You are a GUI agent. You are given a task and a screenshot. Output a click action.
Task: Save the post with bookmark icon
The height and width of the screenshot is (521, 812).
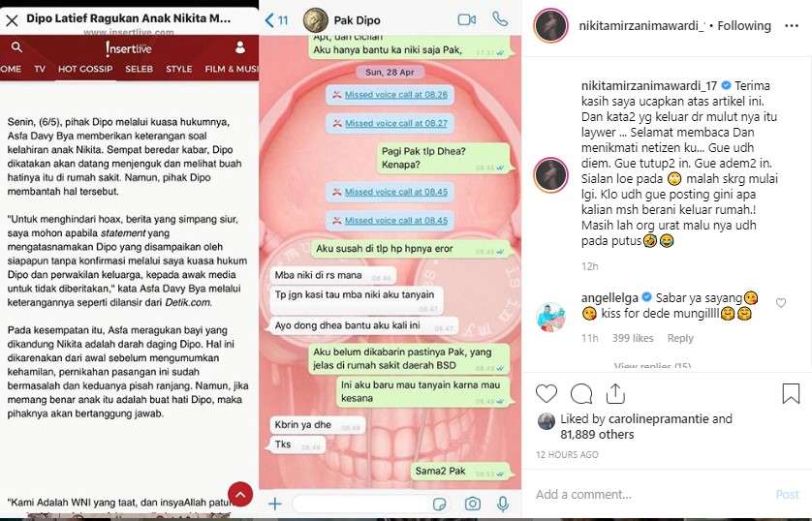click(x=791, y=394)
